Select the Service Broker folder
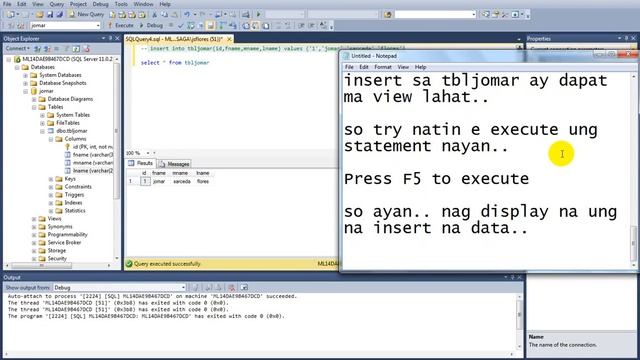This screenshot has width=640, height=360. tap(64, 242)
